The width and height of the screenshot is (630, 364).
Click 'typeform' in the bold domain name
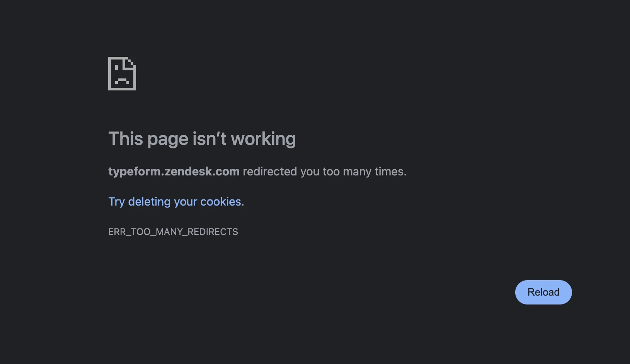135,172
